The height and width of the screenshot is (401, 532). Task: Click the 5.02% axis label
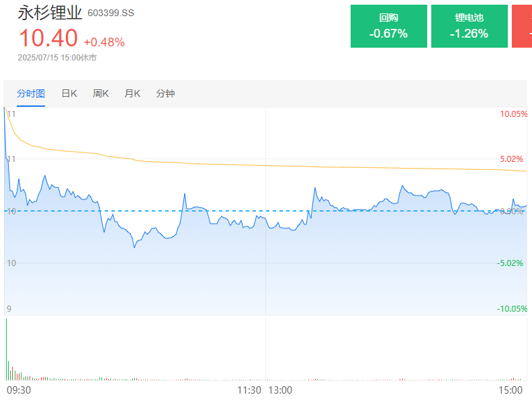(511, 159)
